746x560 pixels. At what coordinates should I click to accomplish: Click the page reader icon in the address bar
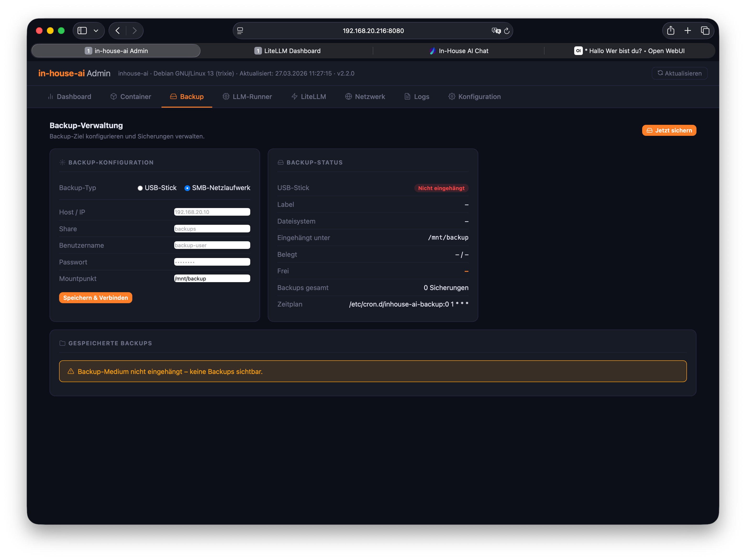240,31
